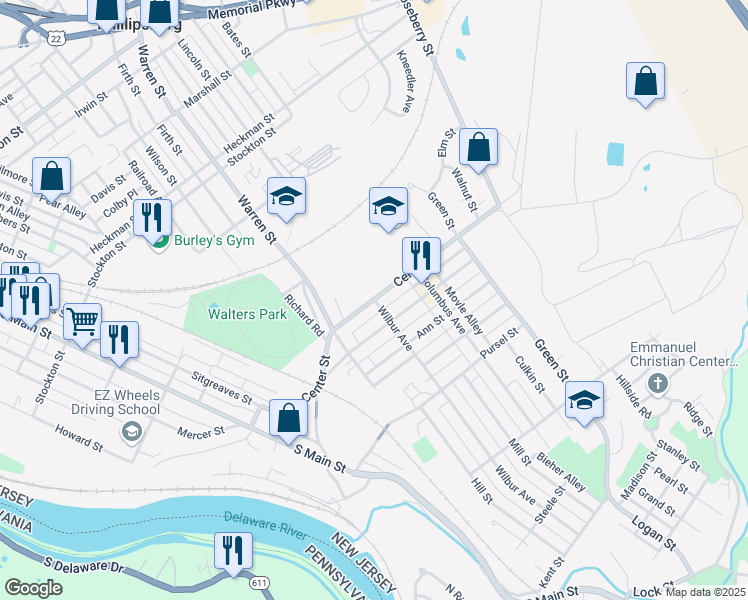
Task: Select the restaurant marker near Burley's Gym
Action: click(x=153, y=219)
